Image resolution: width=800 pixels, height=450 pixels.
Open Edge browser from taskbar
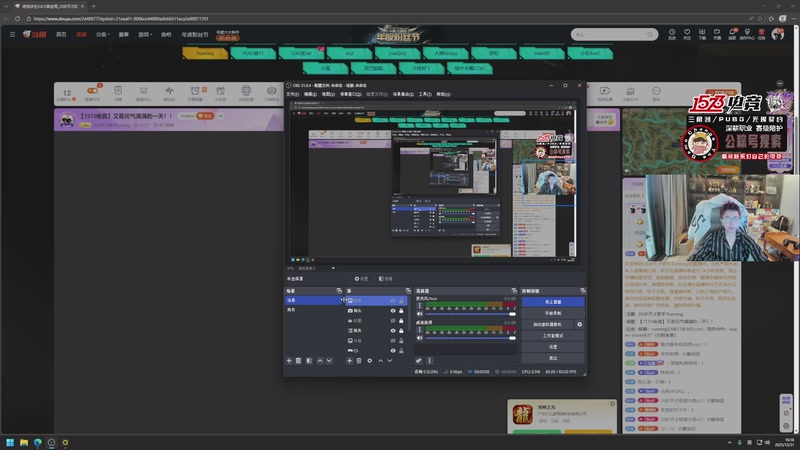click(x=38, y=442)
